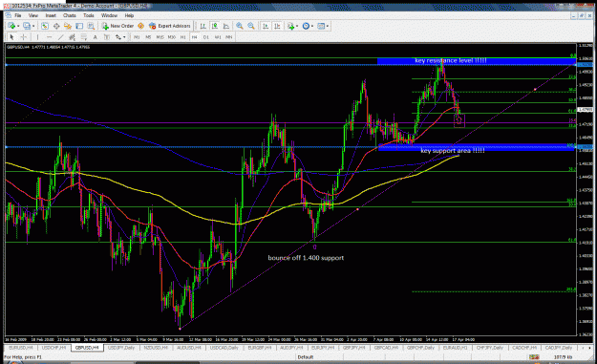Screen dimensions: 597x364
Task: Toggle the H4 timeframe button
Action: [195, 37]
